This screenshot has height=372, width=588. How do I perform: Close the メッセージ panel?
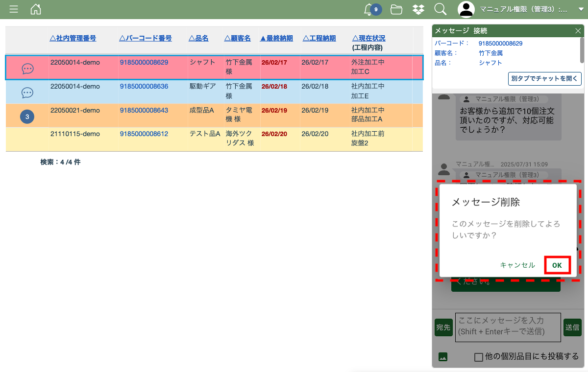pos(578,31)
